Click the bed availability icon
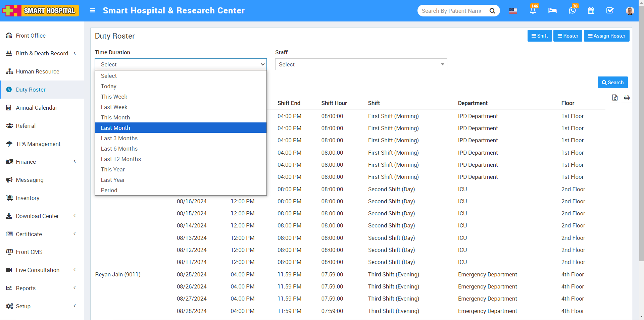The width and height of the screenshot is (644, 320). click(x=552, y=11)
